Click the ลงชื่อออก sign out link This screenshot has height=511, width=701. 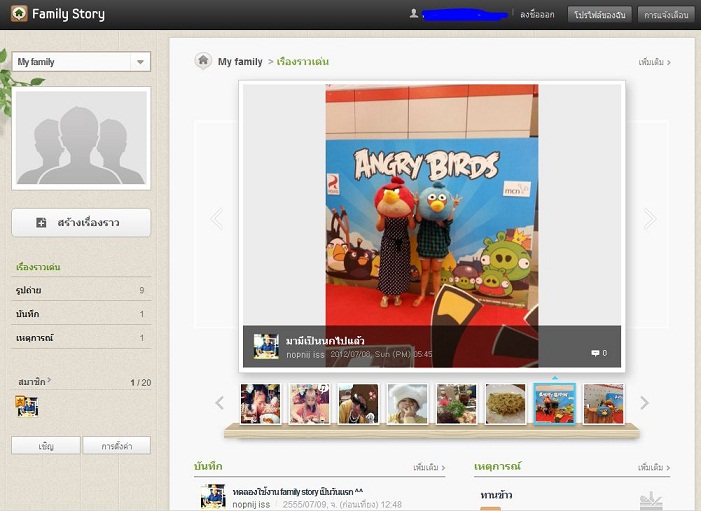pyautogui.click(x=537, y=15)
